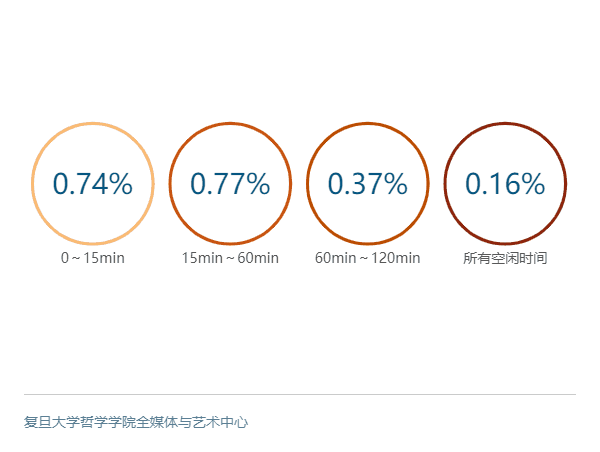Select the '0 ~ 15min' label
The width and height of the screenshot is (600, 452).
(x=93, y=258)
